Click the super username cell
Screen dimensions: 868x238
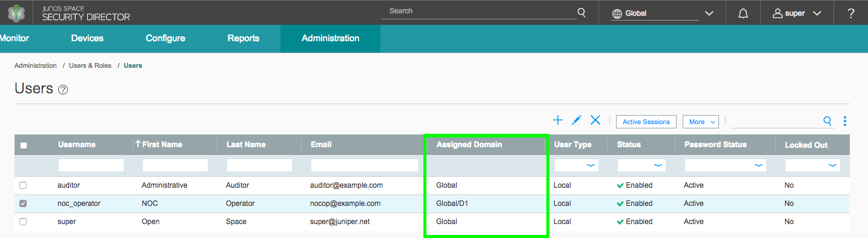click(x=67, y=222)
